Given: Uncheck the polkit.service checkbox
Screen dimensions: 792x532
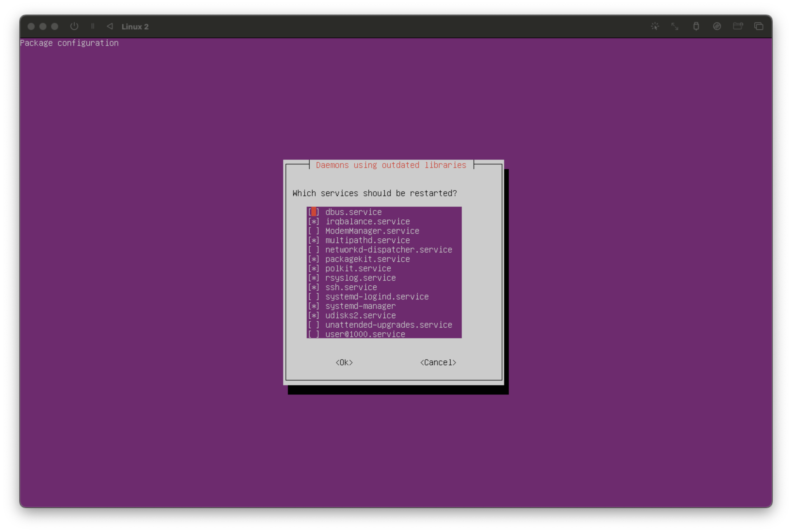Looking at the screenshot, I should pos(313,268).
